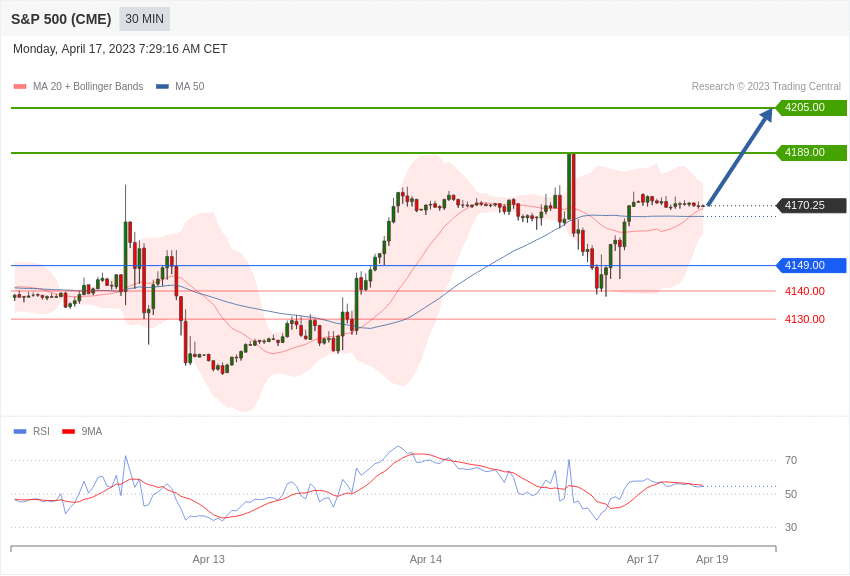Click the green 4189.00 price tag
The height and width of the screenshot is (576, 850).
click(812, 153)
